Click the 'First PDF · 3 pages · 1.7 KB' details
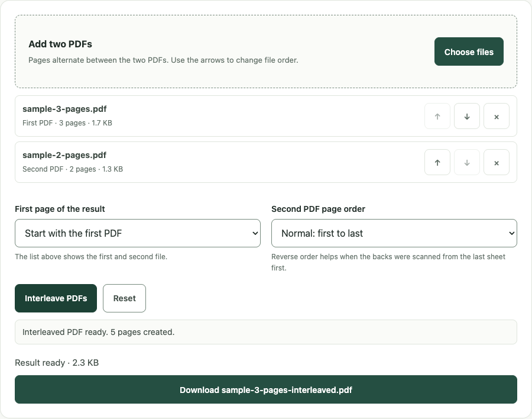This screenshot has width=532, height=419. [x=67, y=123]
